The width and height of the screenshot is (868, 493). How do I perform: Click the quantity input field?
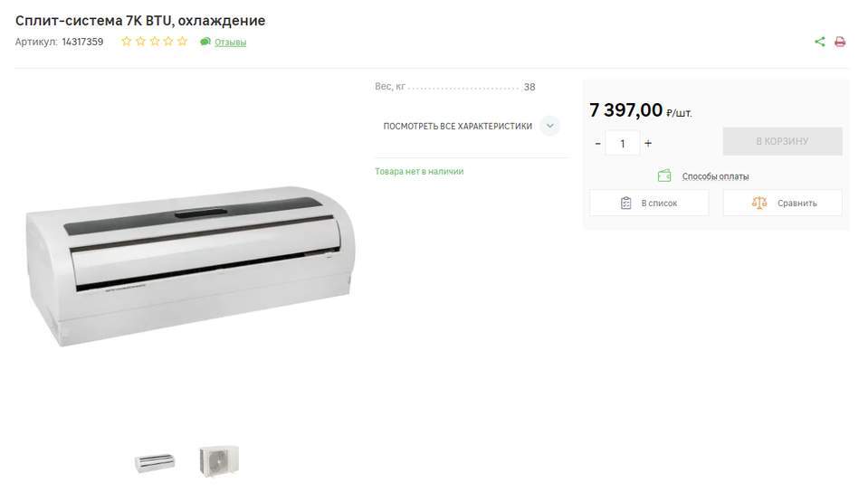(623, 143)
